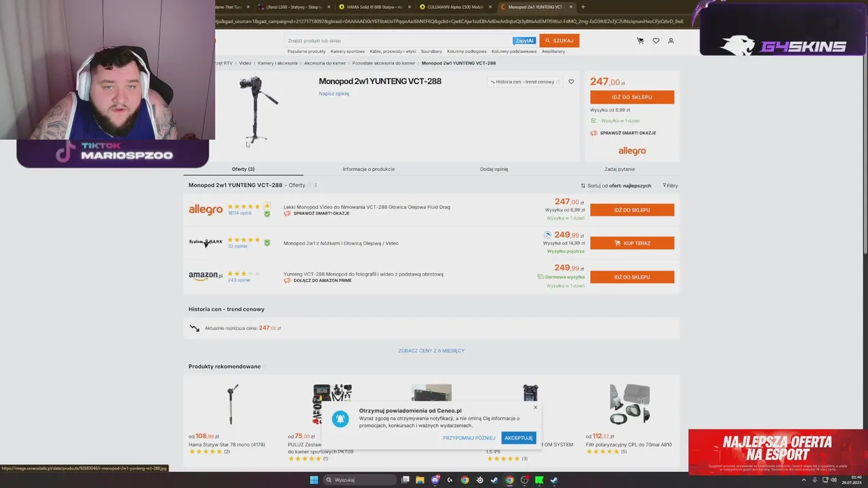The height and width of the screenshot is (488, 868).
Task: Click the ZapytAI button in search bar
Action: (x=524, y=41)
